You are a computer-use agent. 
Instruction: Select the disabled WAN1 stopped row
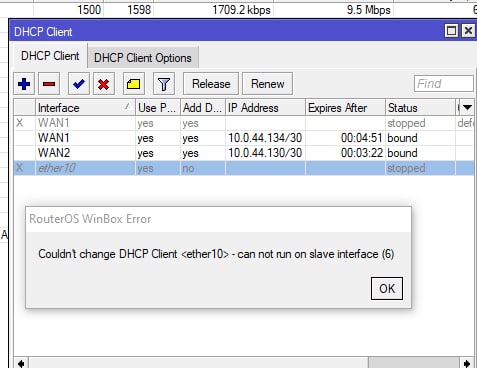click(244, 123)
